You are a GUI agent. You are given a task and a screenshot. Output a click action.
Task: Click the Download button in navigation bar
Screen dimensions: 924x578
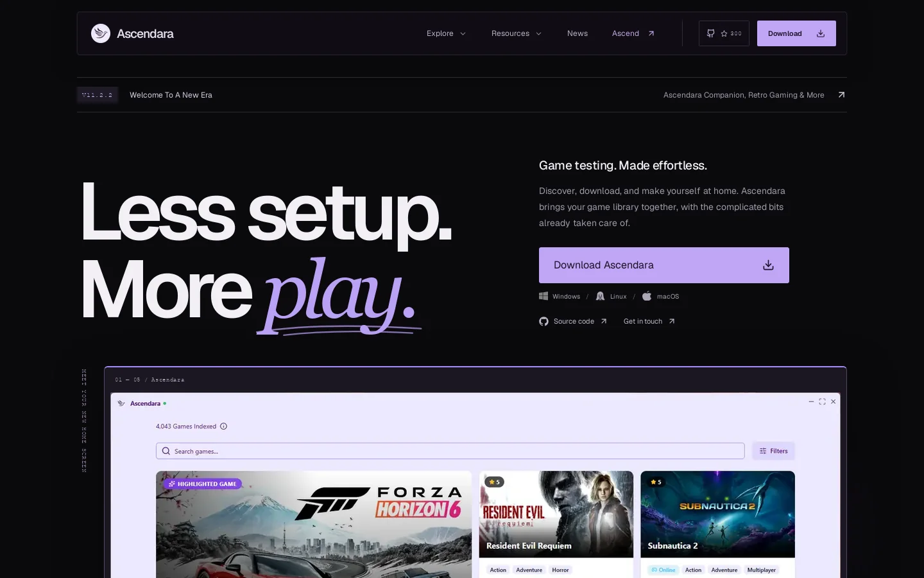tap(796, 33)
